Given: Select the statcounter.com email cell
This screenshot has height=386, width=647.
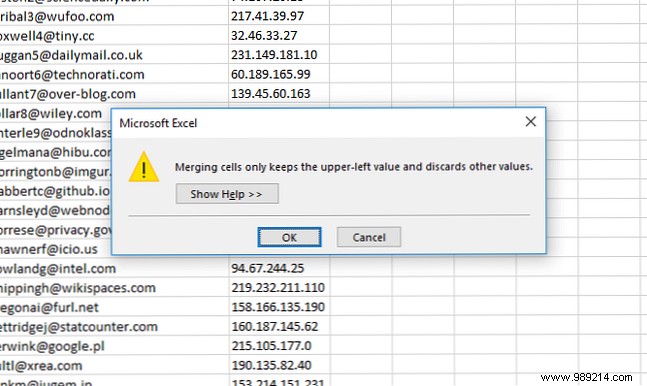Looking at the screenshot, I should coord(114,326).
